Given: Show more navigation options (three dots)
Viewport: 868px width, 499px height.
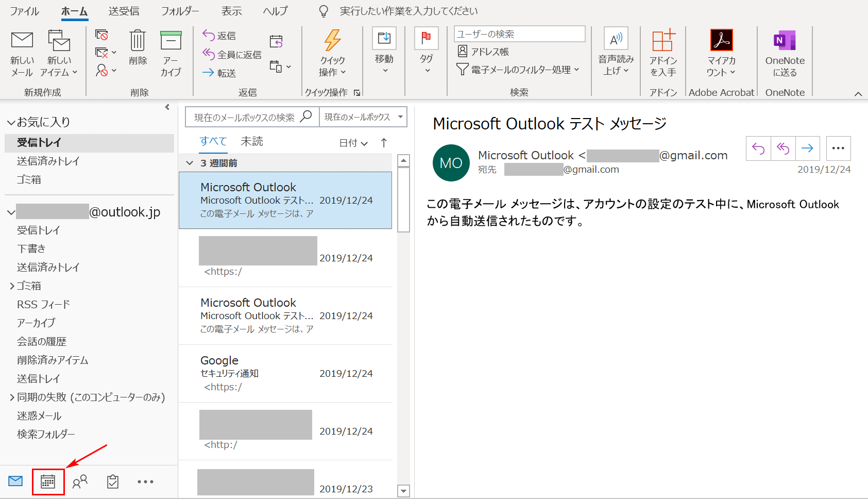Looking at the screenshot, I should (145, 482).
